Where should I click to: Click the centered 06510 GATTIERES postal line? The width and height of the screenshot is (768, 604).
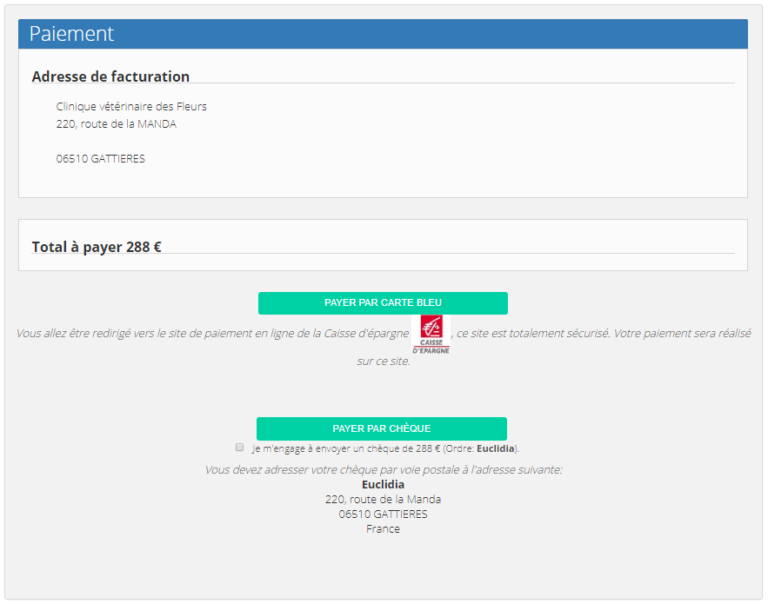pos(383,514)
